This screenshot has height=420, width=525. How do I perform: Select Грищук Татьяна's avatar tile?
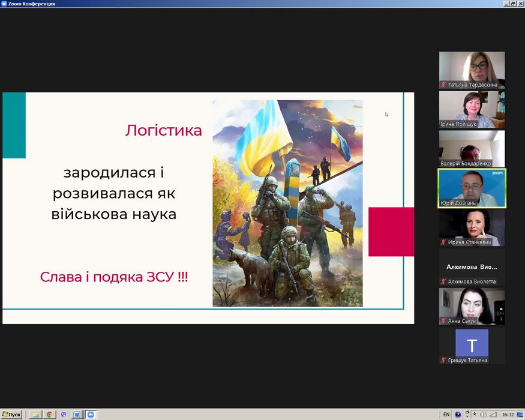[472, 344]
